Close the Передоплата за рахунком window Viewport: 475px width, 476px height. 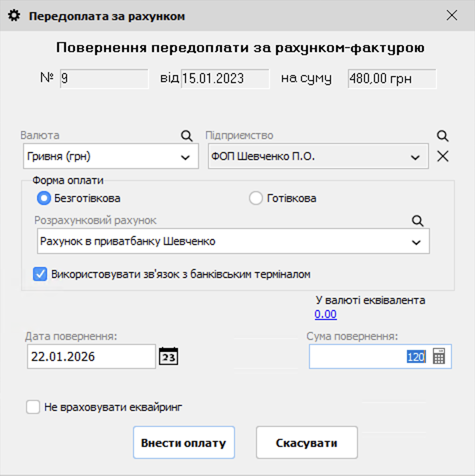tap(451, 15)
